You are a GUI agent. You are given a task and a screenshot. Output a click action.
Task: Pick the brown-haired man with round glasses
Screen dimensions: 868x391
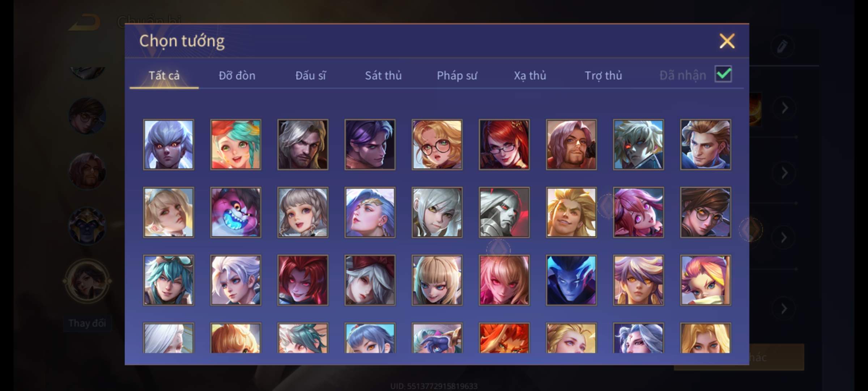click(705, 212)
